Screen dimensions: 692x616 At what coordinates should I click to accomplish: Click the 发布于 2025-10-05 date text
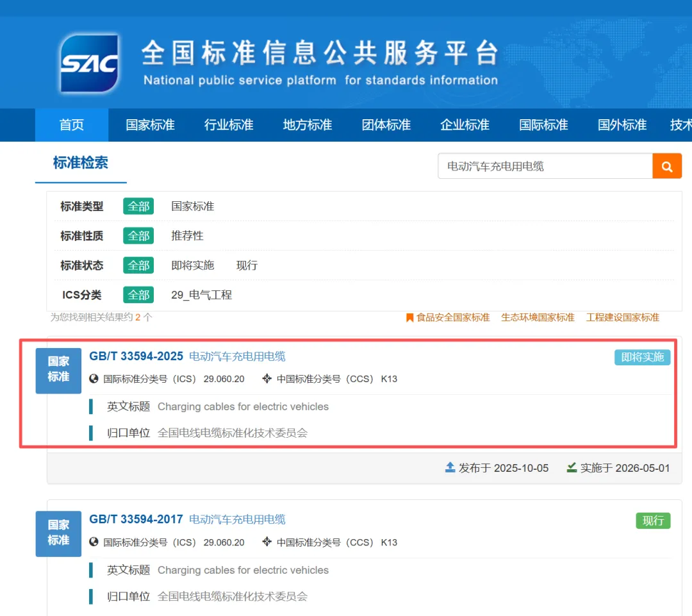[503, 468]
